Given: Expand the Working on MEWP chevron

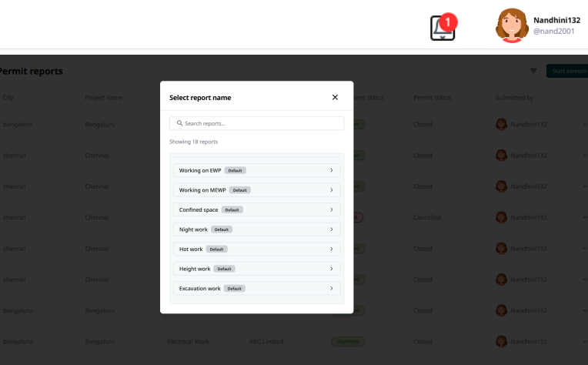Looking at the screenshot, I should [331, 189].
